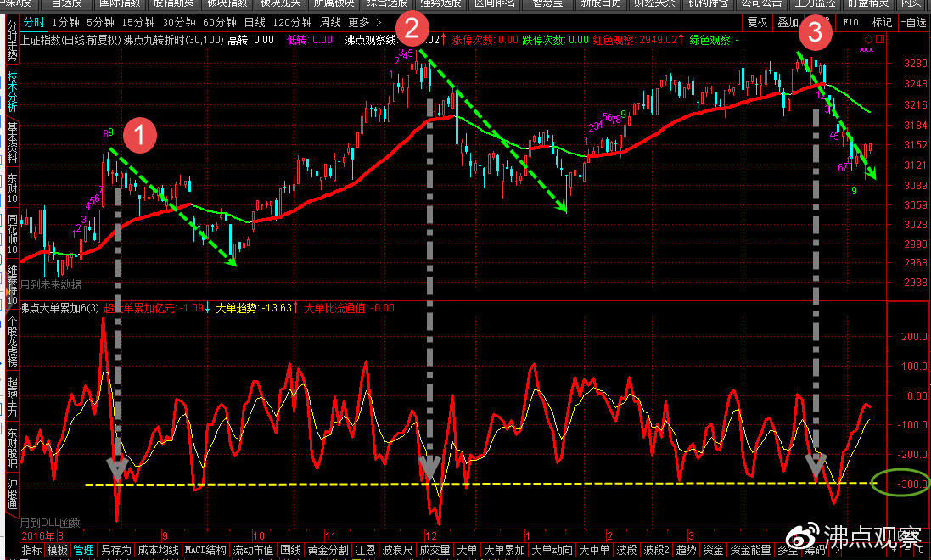The image size is (931, 560).
Task: Click the small red diamond icon above chart
Action: point(869,39)
